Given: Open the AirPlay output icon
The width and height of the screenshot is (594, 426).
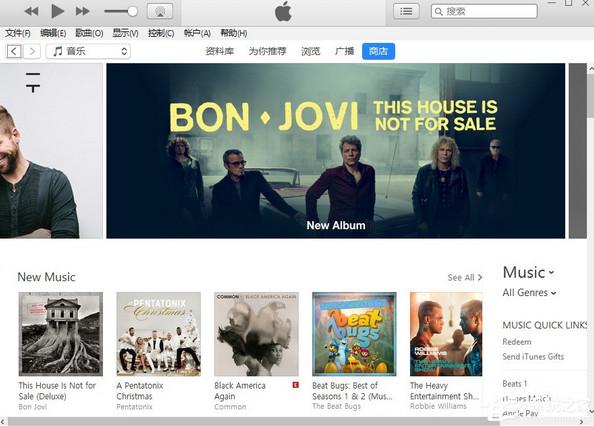Looking at the screenshot, I should 159,11.
